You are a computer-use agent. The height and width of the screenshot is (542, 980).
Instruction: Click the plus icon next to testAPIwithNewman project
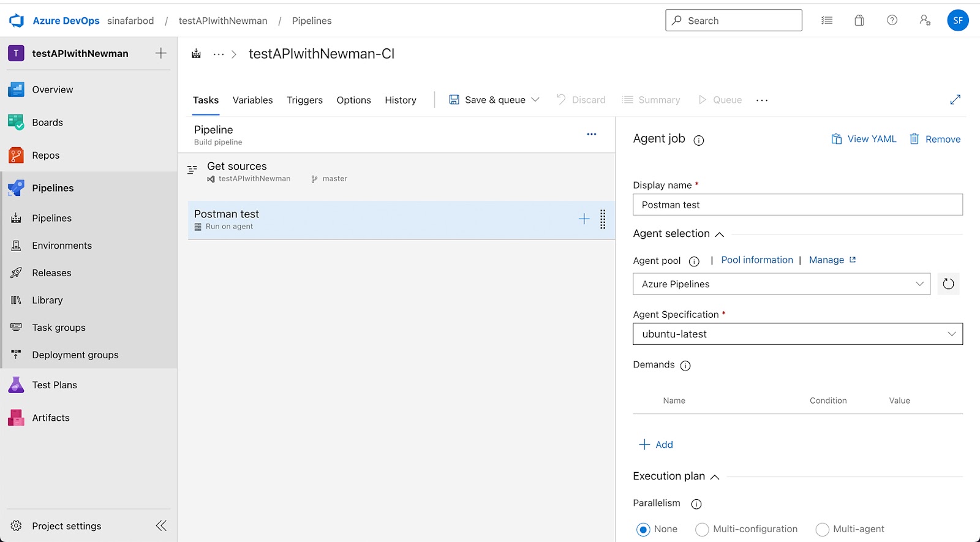point(161,53)
